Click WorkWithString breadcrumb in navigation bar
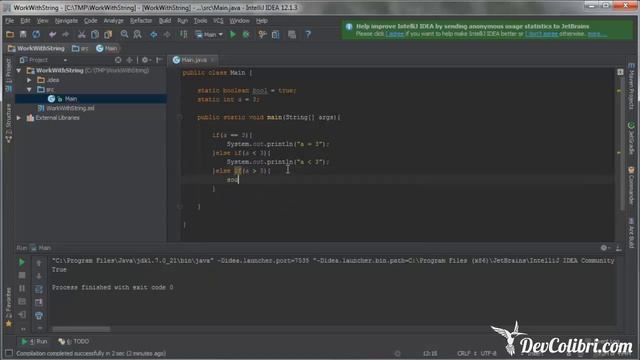The height and width of the screenshot is (360, 640). click(x=36, y=48)
